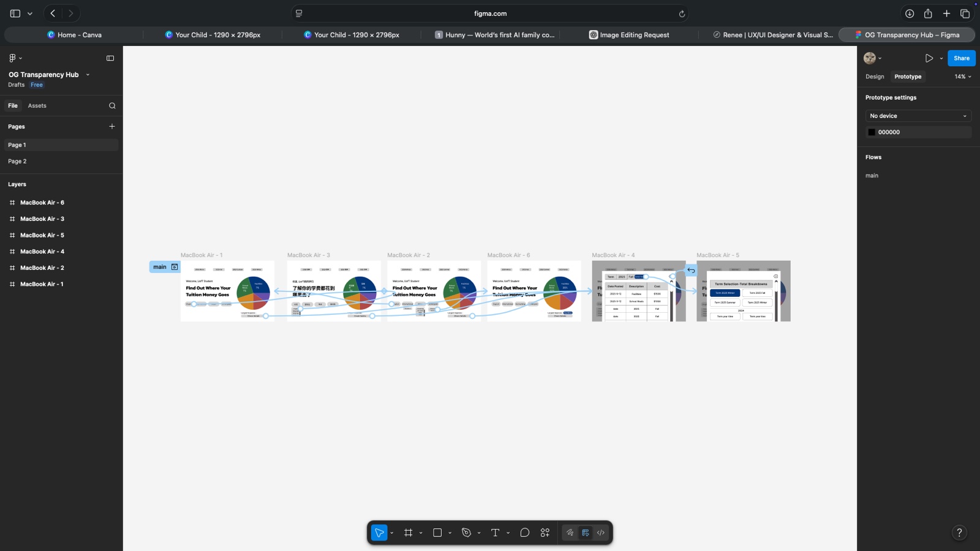Open browser downloads
The width and height of the screenshot is (980, 551).
[x=910, y=13]
